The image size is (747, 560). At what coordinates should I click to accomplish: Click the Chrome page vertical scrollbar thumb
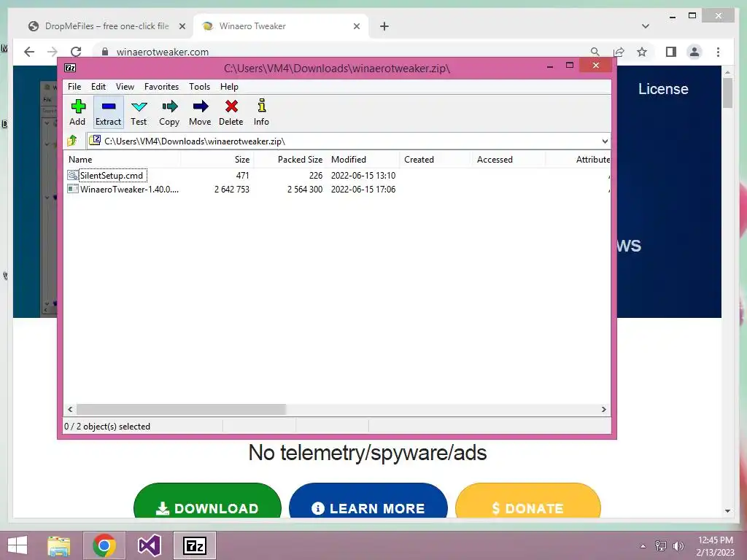[727, 93]
